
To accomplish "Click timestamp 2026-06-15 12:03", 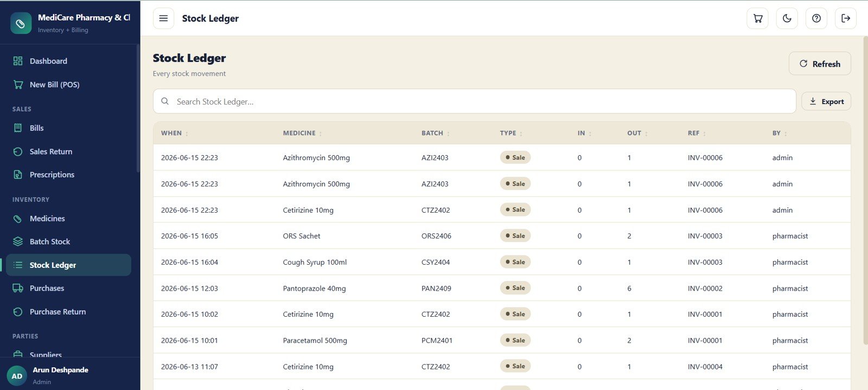I will 189,289.
